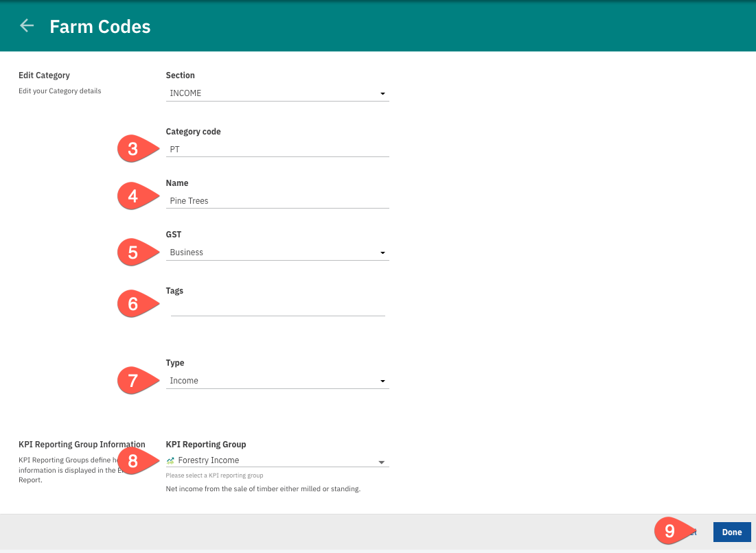The height and width of the screenshot is (553, 756).
Task: Click red callout marker 3 near Category code
Action: (133, 149)
